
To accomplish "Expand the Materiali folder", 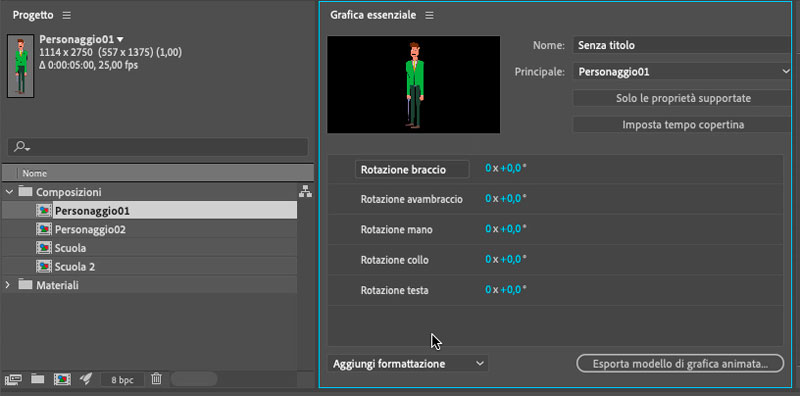I will click(8, 285).
